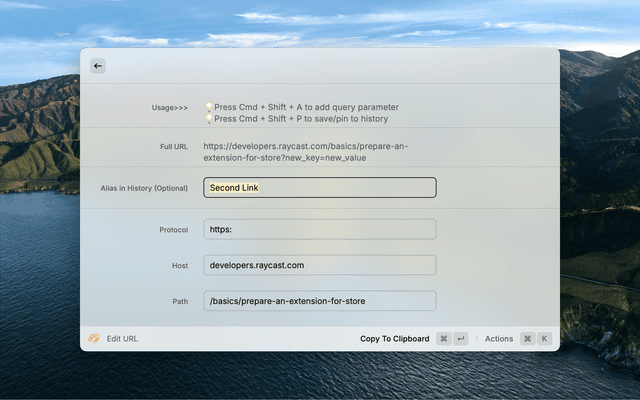
Task: Click the Edit URL title label
Action: pyautogui.click(x=122, y=339)
